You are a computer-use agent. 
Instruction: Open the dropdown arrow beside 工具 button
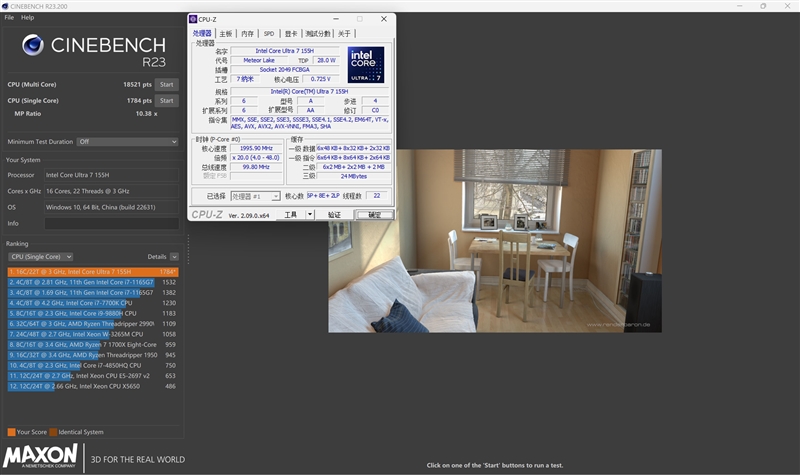310,214
